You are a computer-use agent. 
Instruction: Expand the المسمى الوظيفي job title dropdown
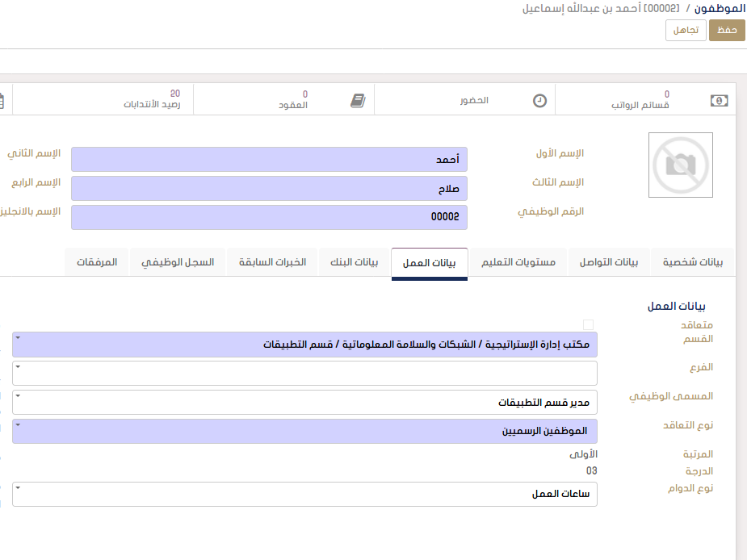305,402
